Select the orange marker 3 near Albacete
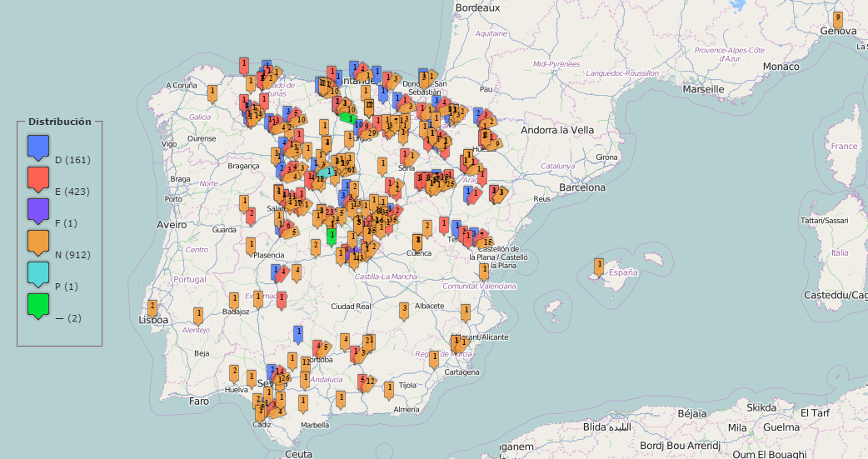 point(404,310)
